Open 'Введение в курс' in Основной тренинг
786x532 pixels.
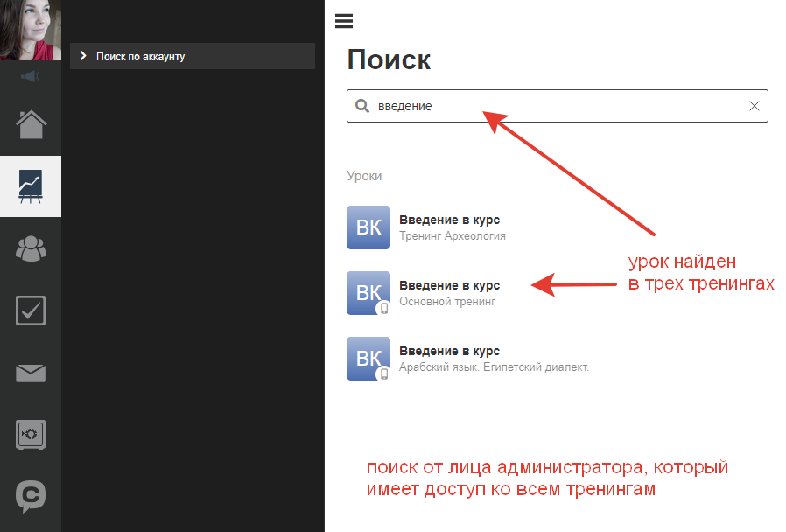pos(449,285)
